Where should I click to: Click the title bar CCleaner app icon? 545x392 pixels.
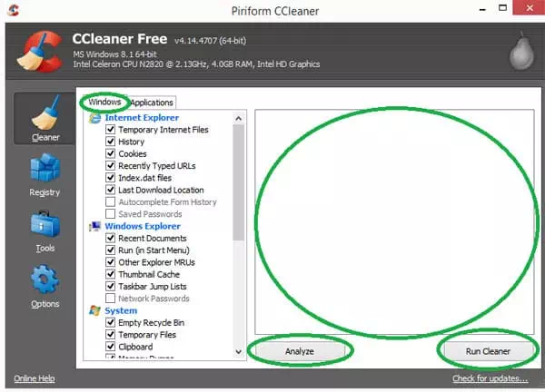coord(13,10)
